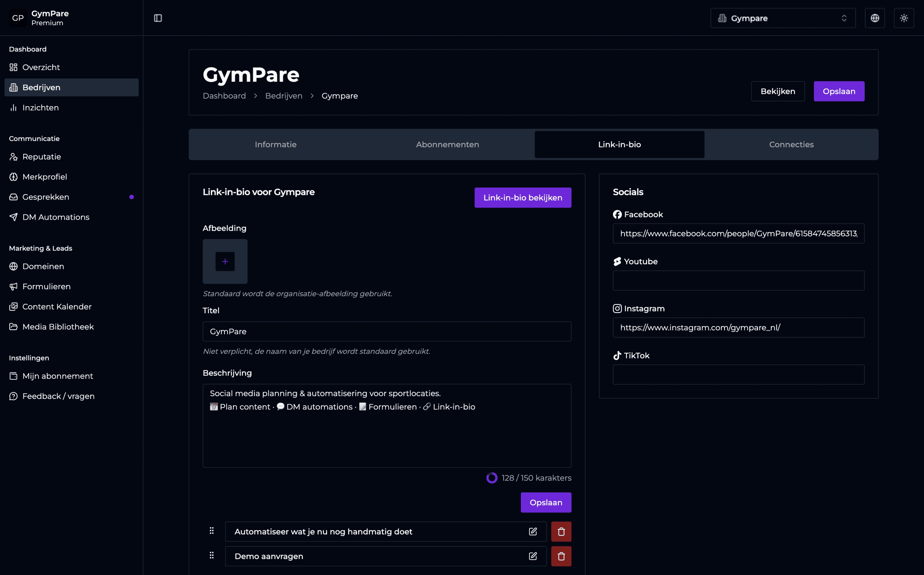This screenshot has height=575, width=924.
Task: Click the Instagram URL field
Action: click(x=738, y=327)
